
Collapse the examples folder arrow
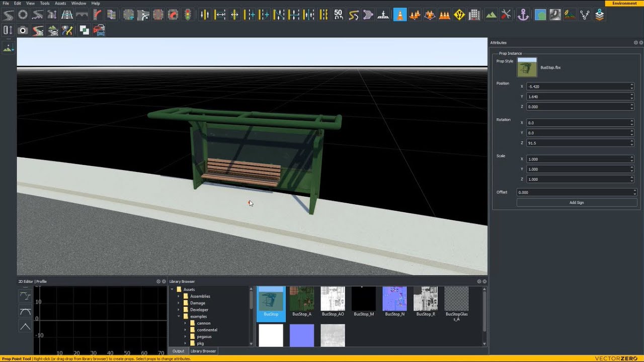[x=179, y=316]
